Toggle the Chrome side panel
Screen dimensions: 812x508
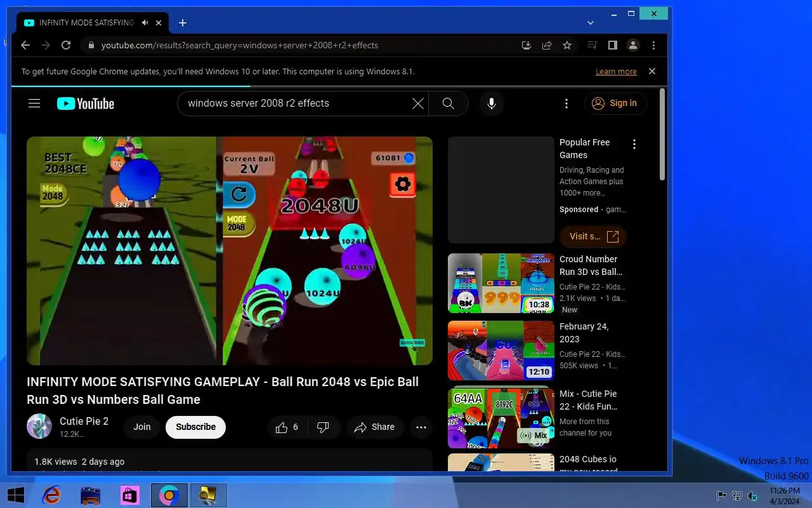click(x=613, y=45)
